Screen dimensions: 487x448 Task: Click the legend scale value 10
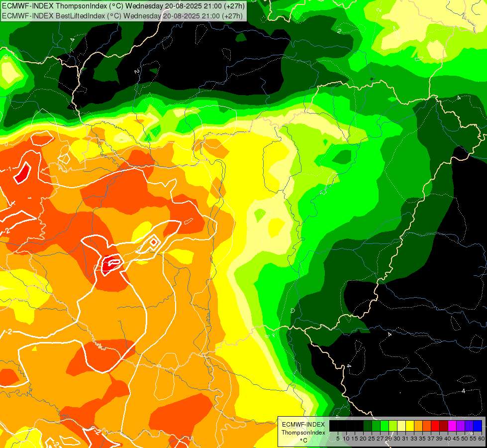tap(346, 439)
